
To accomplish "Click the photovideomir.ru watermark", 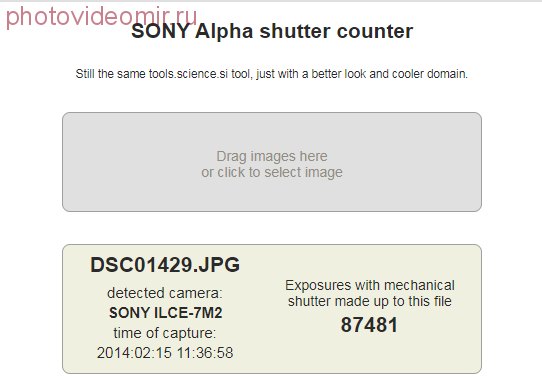I will 101,16.
